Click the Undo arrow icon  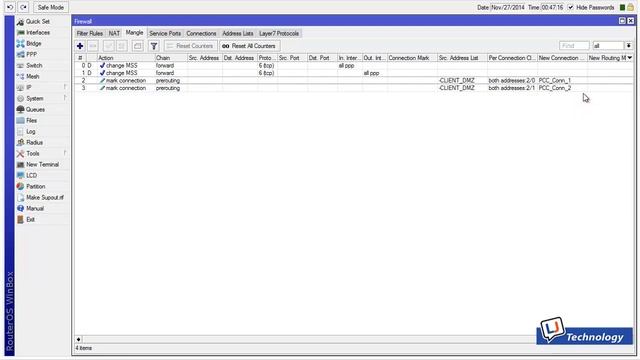pos(10,7)
